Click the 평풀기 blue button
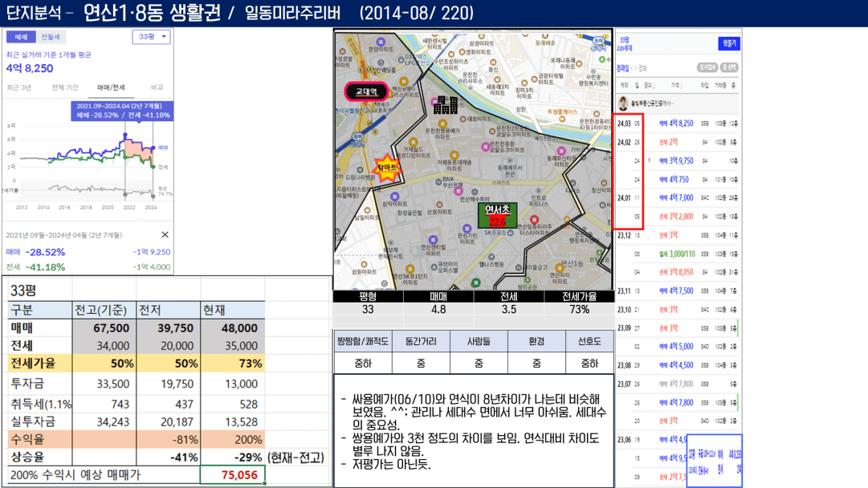 click(x=729, y=43)
